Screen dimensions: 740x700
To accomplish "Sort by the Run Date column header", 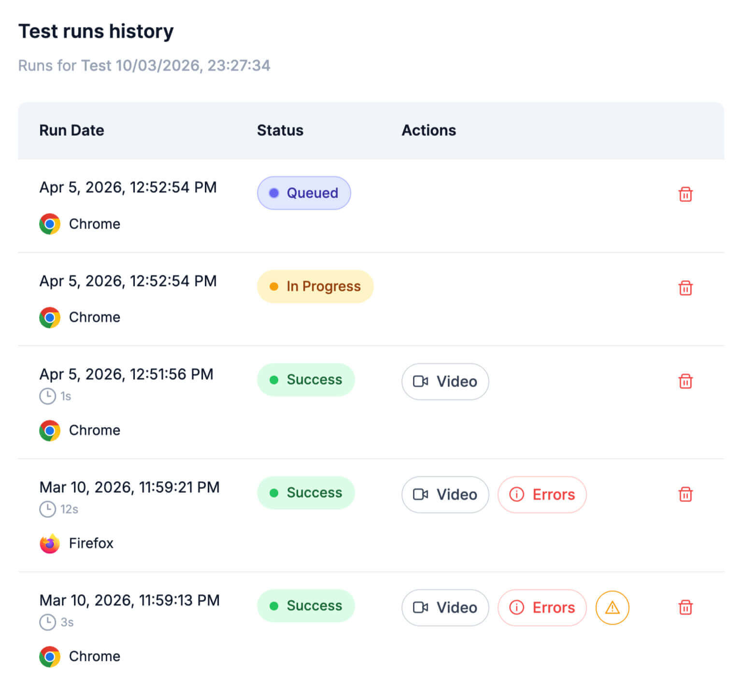I will click(x=71, y=130).
